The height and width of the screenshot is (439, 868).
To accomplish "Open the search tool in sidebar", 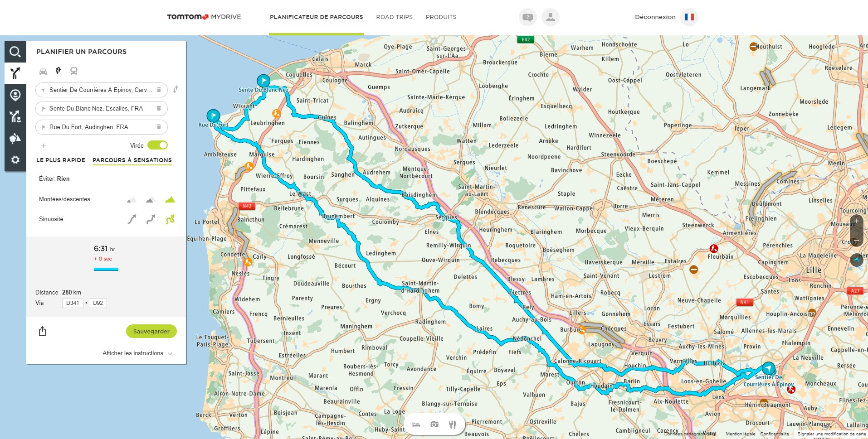I will 15,52.
